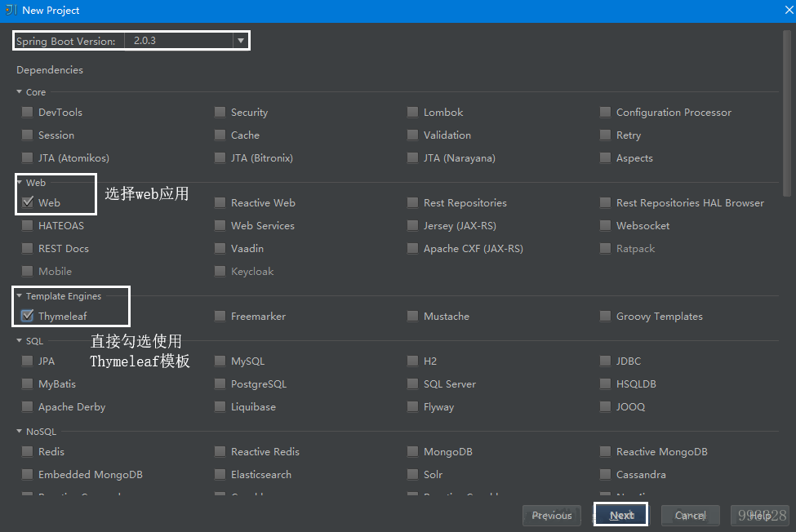This screenshot has height=532, width=796.
Task: Click the dependencies list vertical scrollbar
Action: [x=786, y=113]
